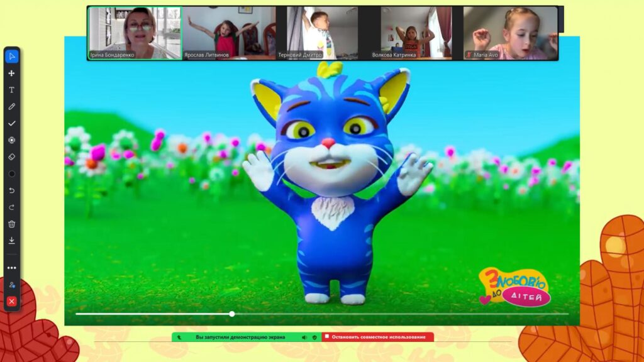The height and width of the screenshot is (362, 644).
Task: Click 'Вы запустили демонстрацию экрана' status text
Action: coord(240,337)
